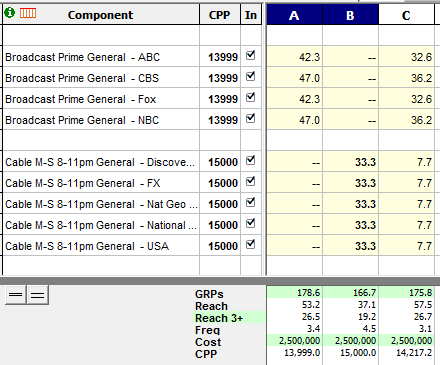Toggle the In checkbox for Nat Geo row

tap(251, 202)
